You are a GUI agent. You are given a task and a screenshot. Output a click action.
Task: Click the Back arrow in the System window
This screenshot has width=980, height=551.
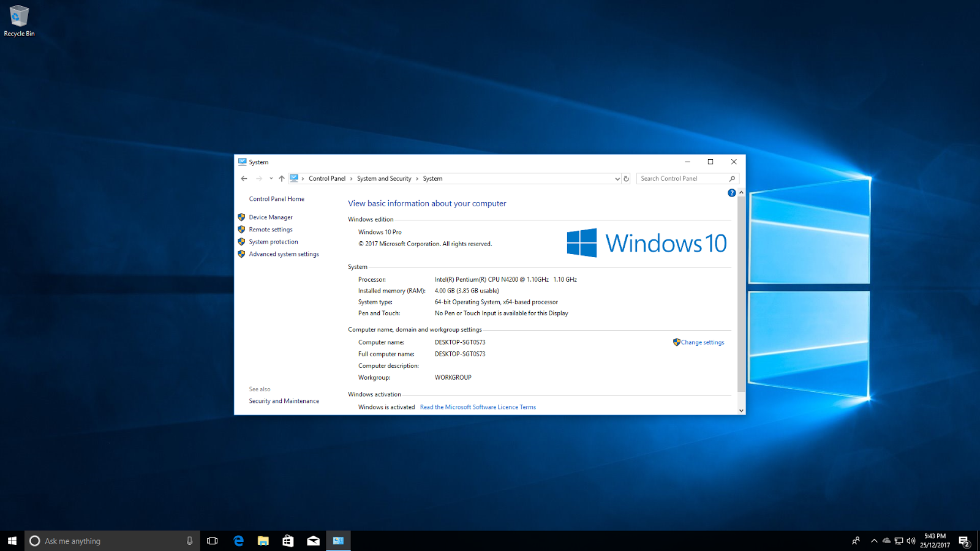(x=244, y=179)
